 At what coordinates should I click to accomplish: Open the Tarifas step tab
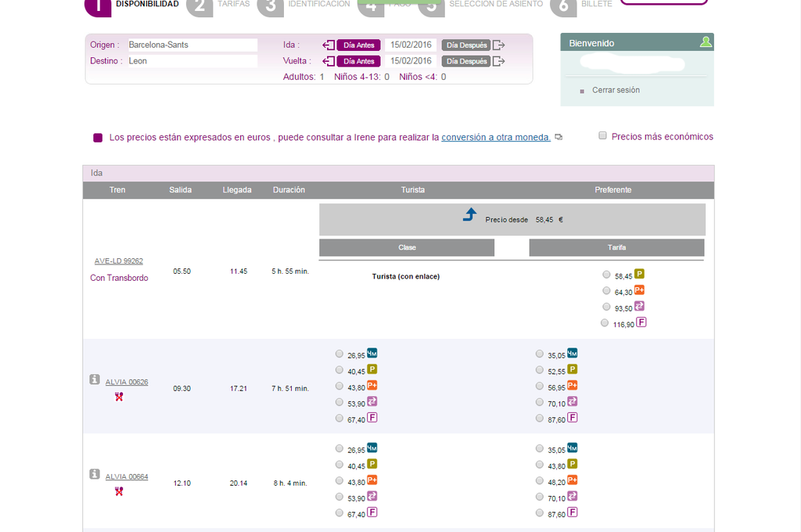click(x=233, y=4)
